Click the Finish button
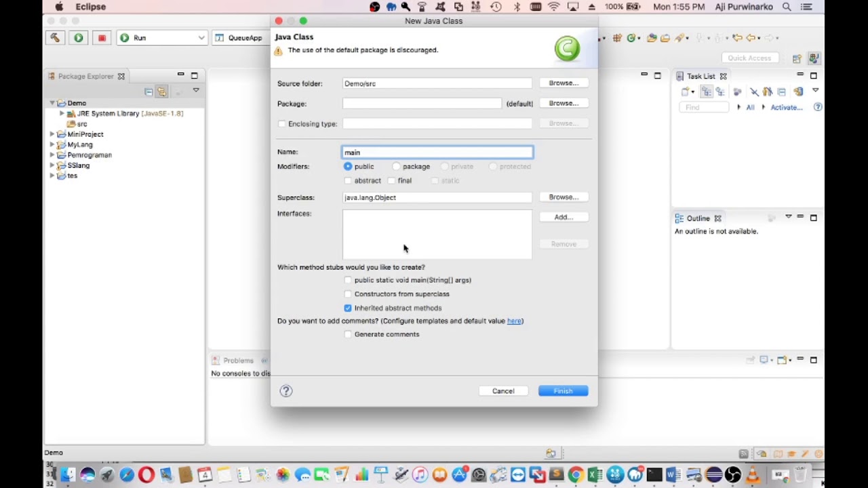This screenshot has height=488, width=868. [x=563, y=391]
